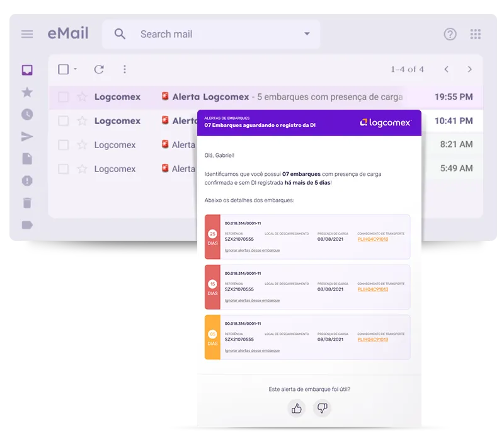Open PLIHQ4C91013 link in 05 dias card
This screenshot has height=440, width=504.
click(x=372, y=340)
